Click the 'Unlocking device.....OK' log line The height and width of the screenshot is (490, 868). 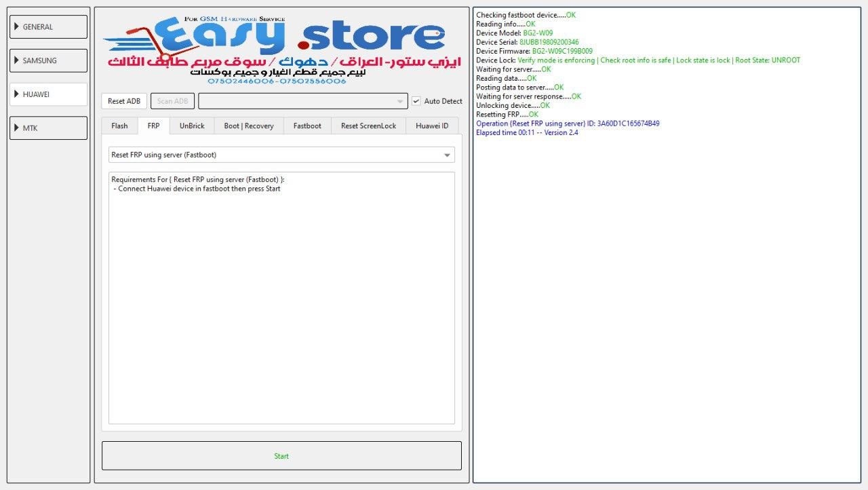513,105
